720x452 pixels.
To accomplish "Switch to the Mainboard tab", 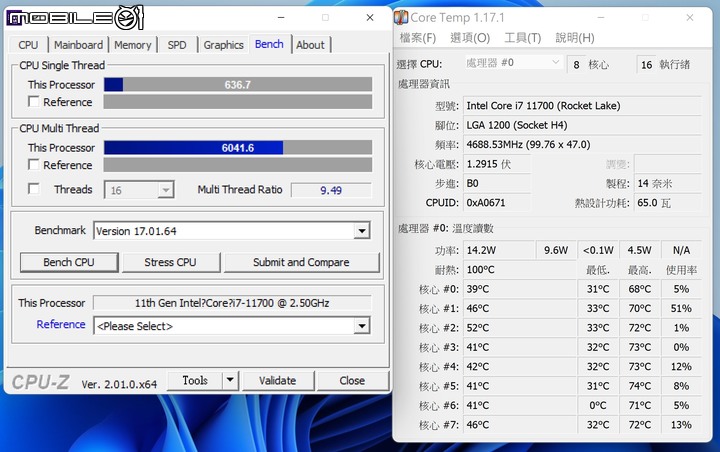I will point(78,45).
